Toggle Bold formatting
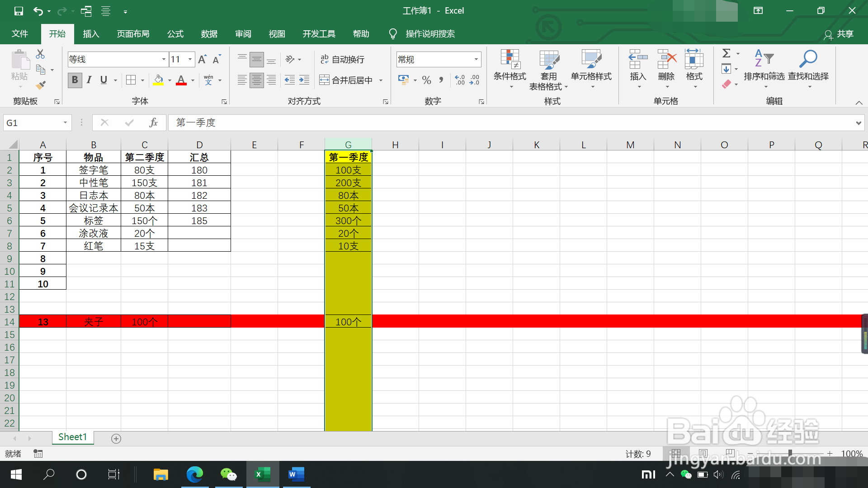 (75, 80)
